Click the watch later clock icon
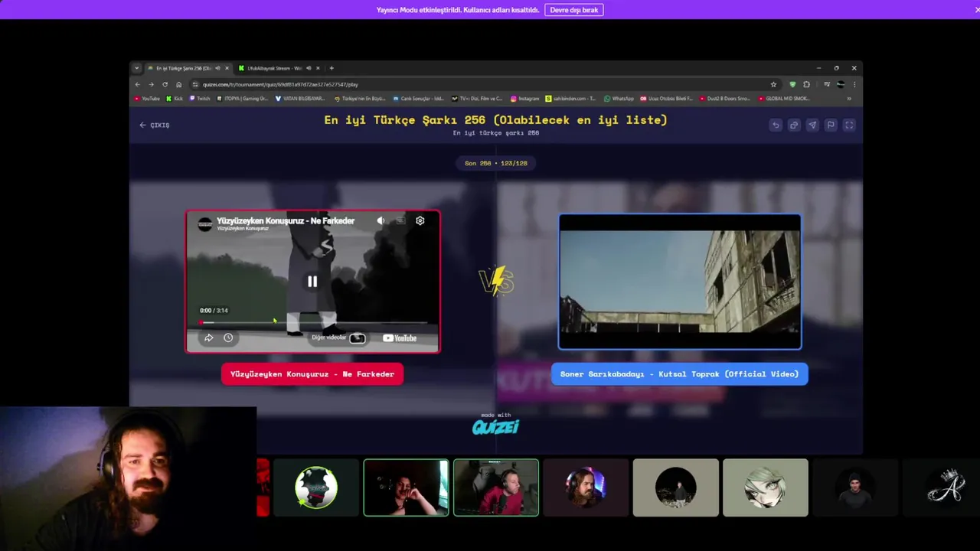The height and width of the screenshot is (551, 980). click(x=228, y=337)
